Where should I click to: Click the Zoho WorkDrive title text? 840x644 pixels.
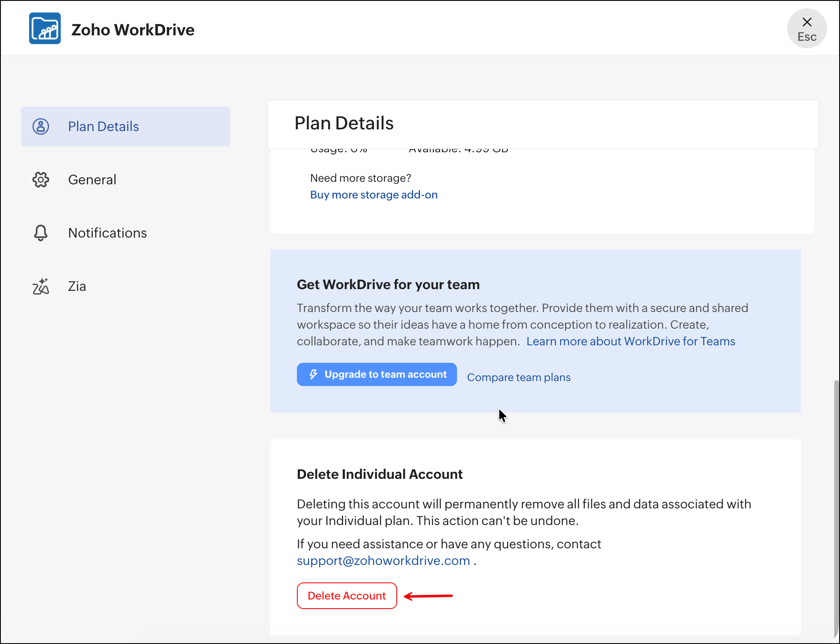tap(133, 30)
